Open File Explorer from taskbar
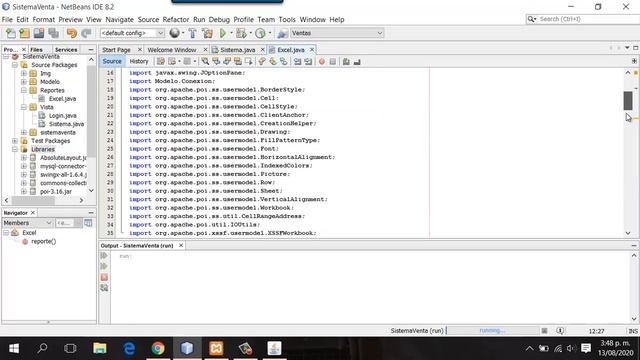 coord(100,348)
